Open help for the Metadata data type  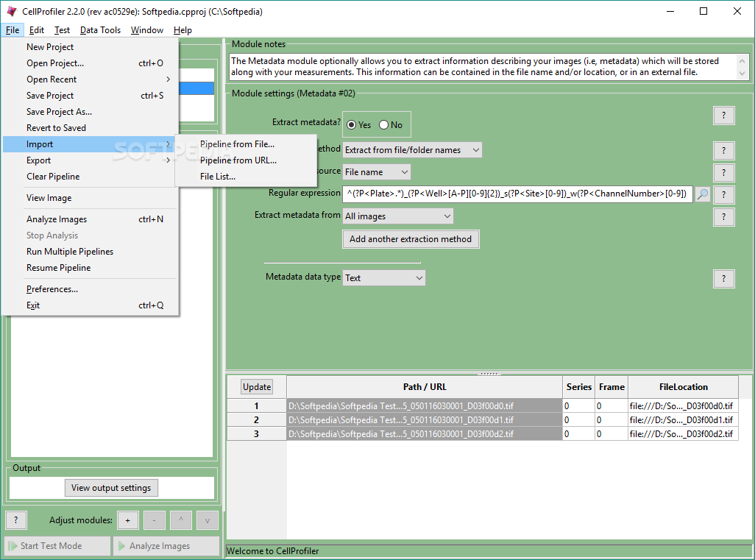coord(723,279)
